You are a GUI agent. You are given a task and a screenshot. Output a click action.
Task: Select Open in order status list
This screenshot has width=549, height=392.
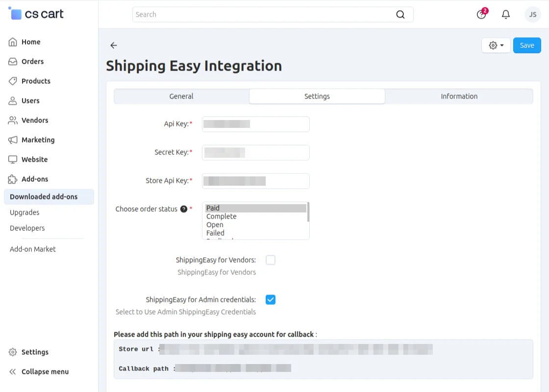point(255,225)
